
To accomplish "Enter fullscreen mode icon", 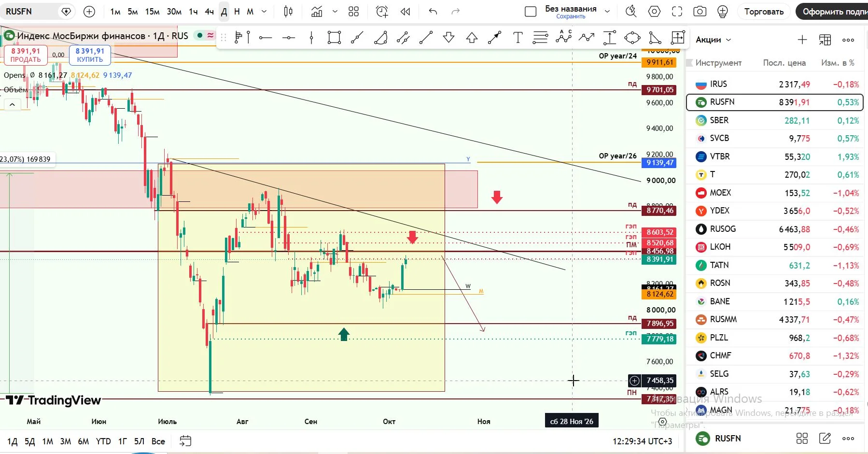I will [677, 12].
